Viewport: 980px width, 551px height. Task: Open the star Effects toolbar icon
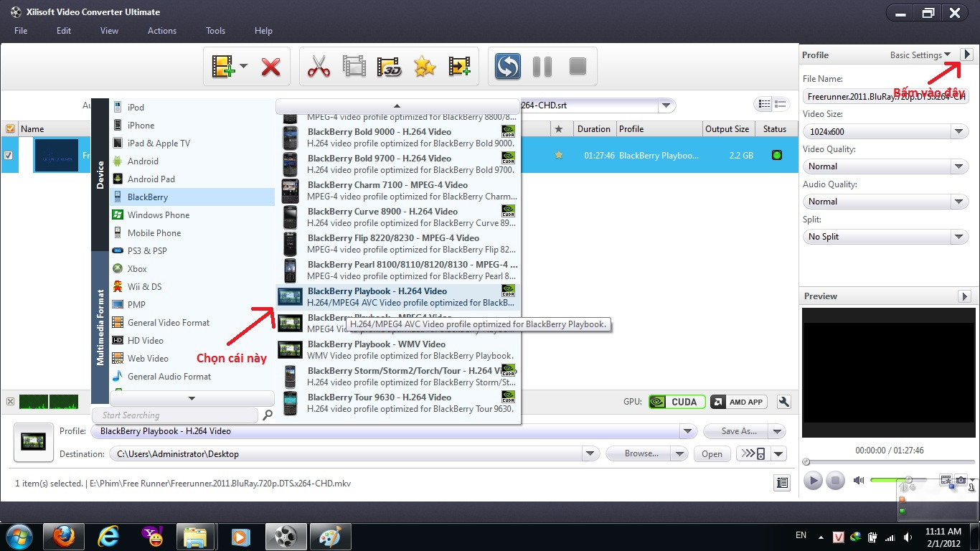(x=425, y=67)
